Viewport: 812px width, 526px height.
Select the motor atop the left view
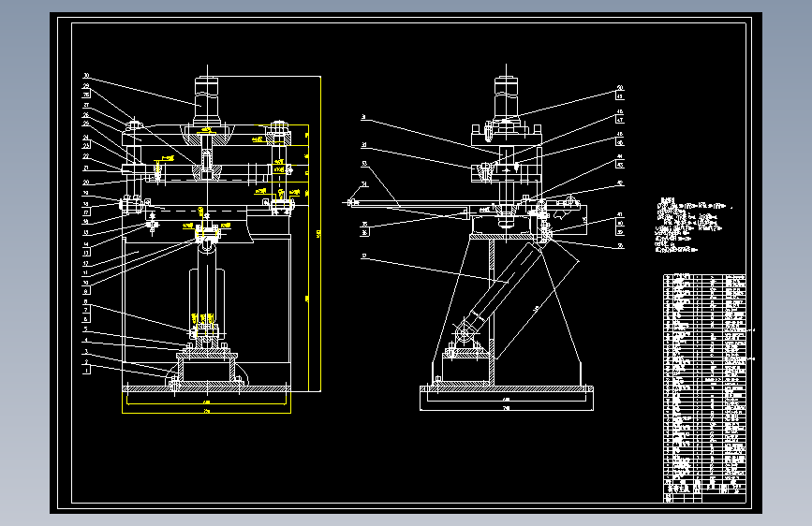[x=207, y=100]
